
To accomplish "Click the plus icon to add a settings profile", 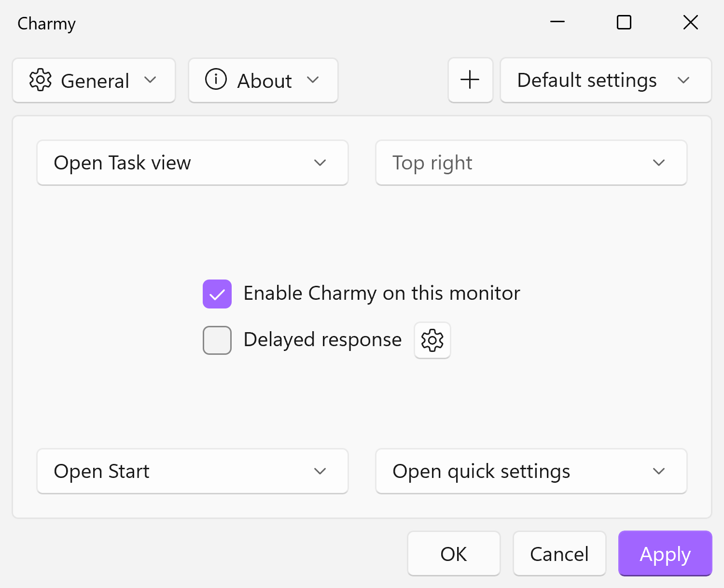I will point(470,80).
